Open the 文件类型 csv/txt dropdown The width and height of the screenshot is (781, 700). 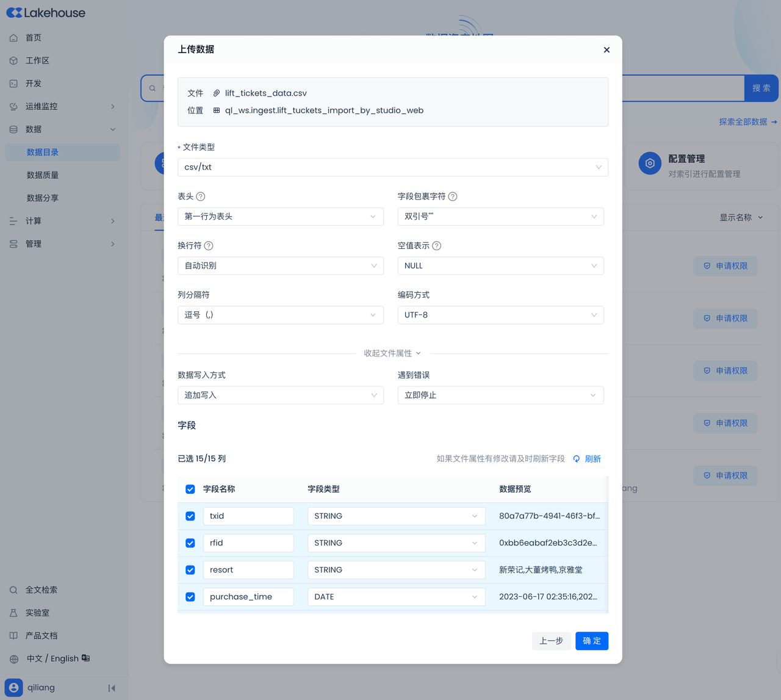392,167
